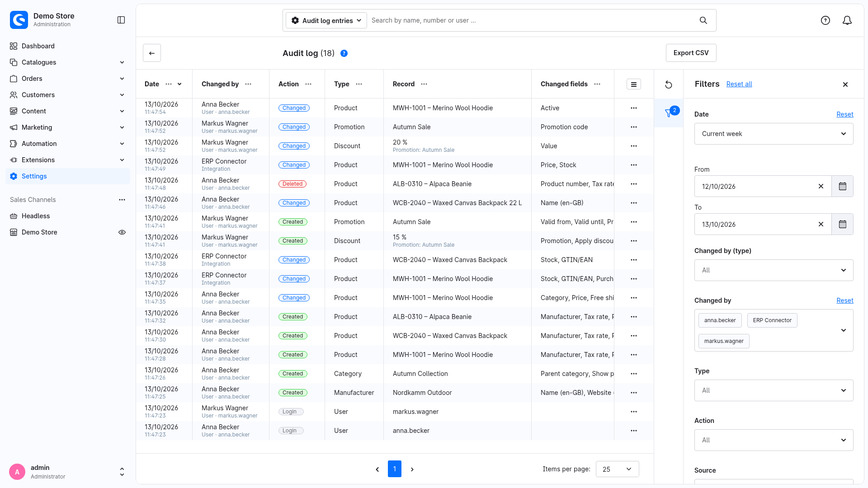Image resolution: width=868 pixels, height=488 pixels.
Task: Reset the Date filter
Action: pos(844,114)
